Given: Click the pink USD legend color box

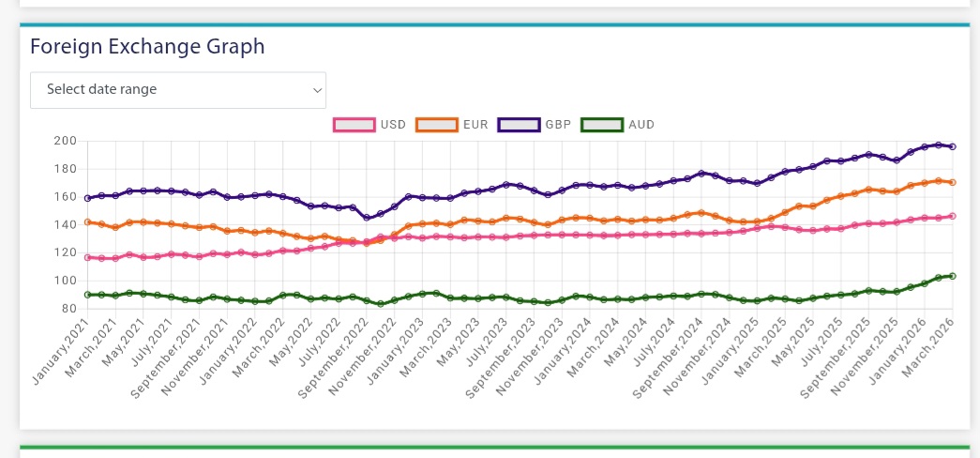Looking at the screenshot, I should click(x=354, y=125).
